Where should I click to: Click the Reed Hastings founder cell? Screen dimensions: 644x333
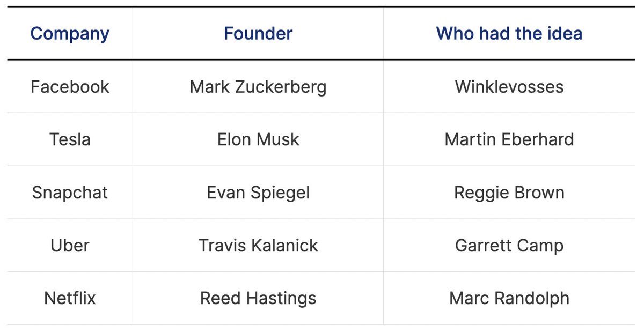[x=258, y=298]
